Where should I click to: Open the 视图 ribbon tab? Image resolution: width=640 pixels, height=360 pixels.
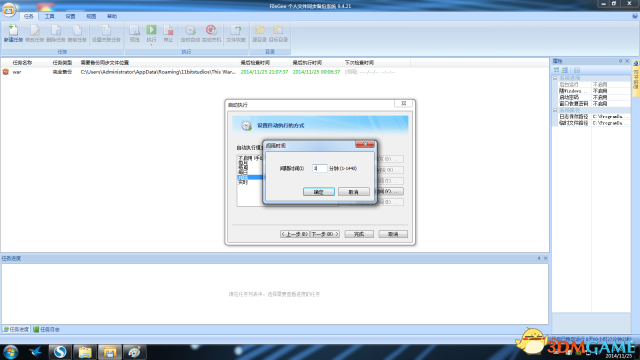click(91, 16)
